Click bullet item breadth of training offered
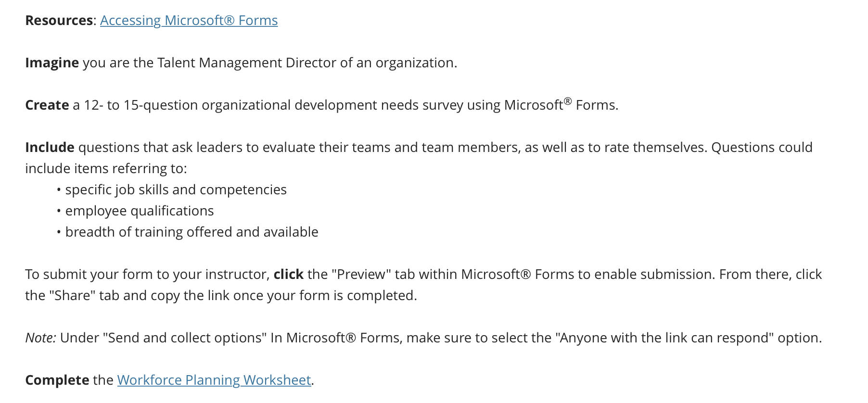 click(x=192, y=232)
